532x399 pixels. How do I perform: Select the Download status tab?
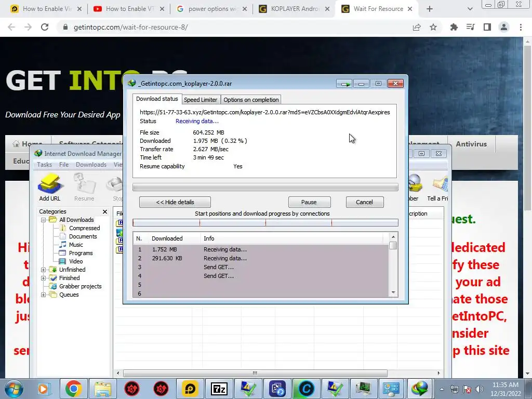[x=157, y=99]
